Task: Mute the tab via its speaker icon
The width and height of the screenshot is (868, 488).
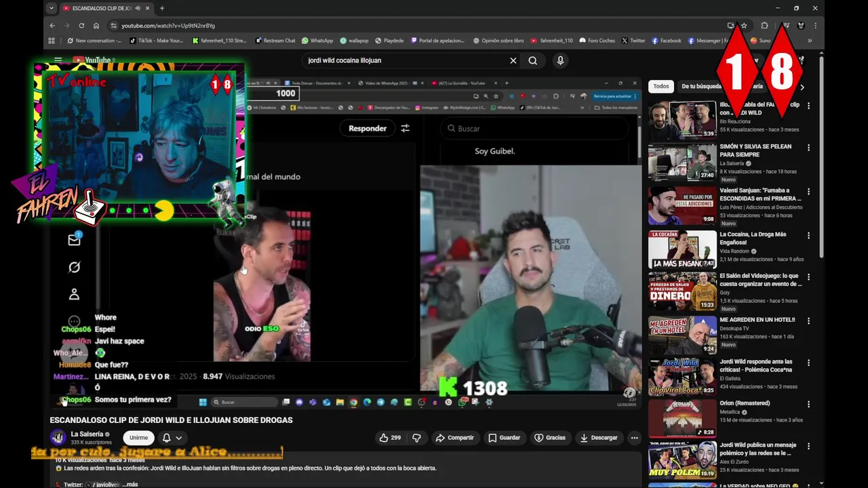Action: [x=138, y=8]
